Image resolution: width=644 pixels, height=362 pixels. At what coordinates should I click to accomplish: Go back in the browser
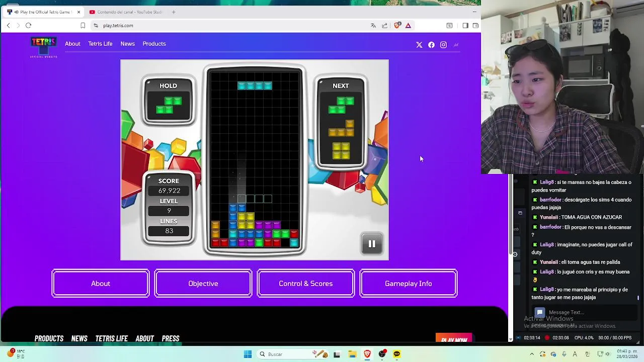(8, 26)
